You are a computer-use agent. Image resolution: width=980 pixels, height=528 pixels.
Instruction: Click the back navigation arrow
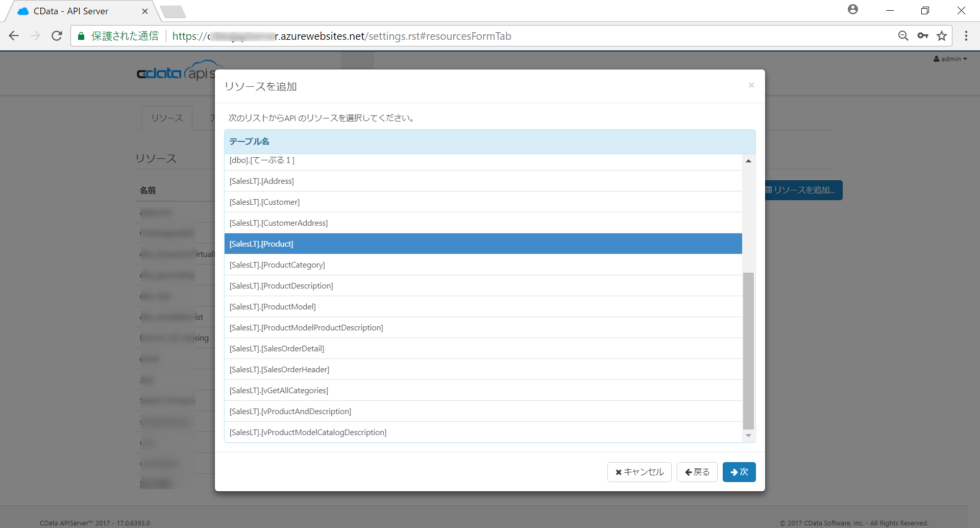pos(14,36)
